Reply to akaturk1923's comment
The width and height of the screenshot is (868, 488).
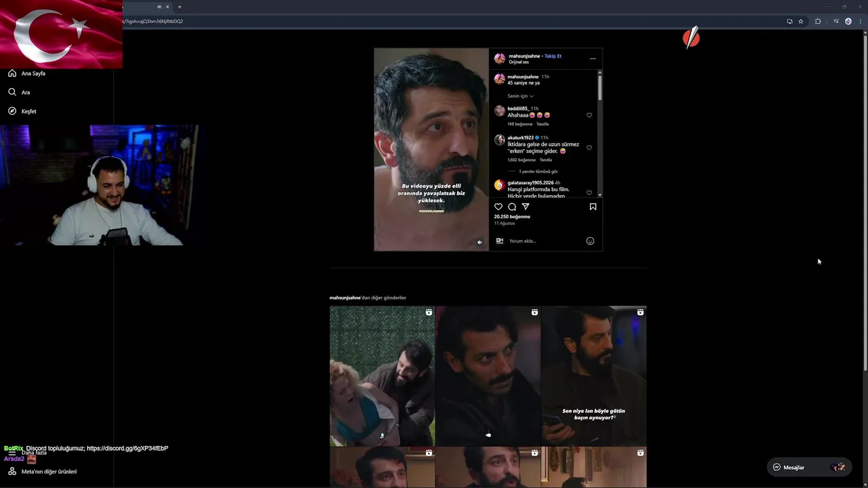pyautogui.click(x=546, y=160)
